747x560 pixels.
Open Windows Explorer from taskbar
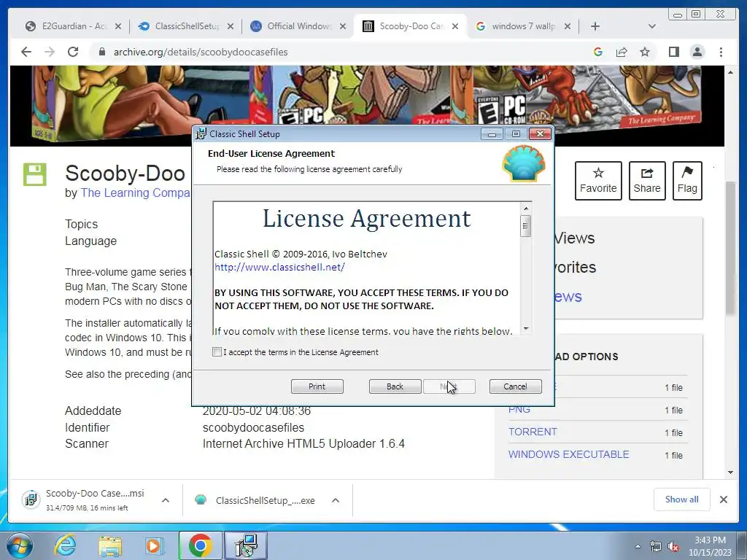coord(110,545)
